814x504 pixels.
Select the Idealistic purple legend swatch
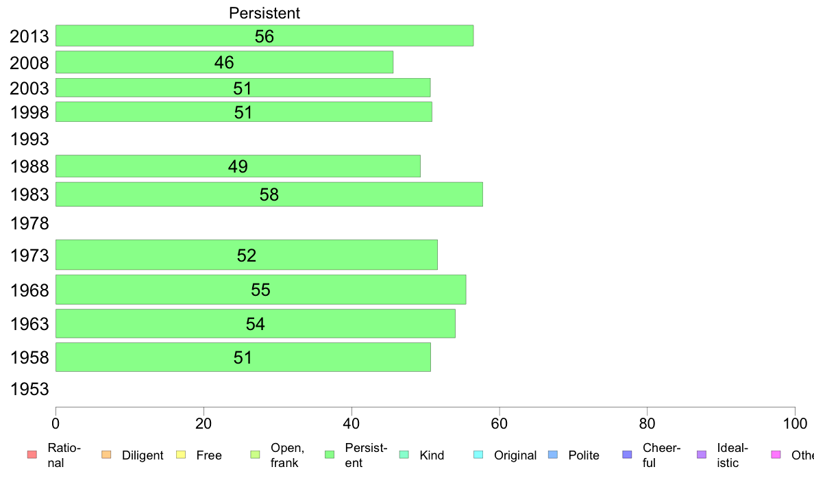click(x=702, y=455)
